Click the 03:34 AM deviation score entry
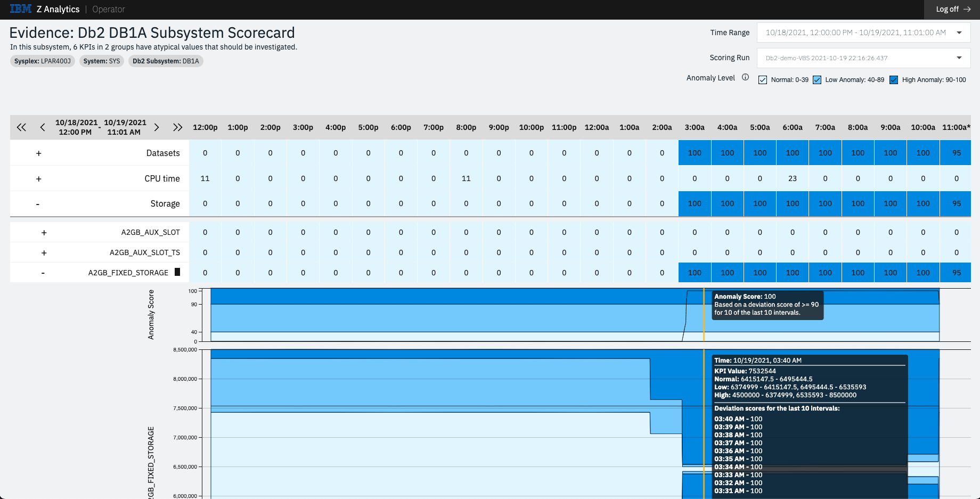Screen dimensions: 980x499 (738, 467)
